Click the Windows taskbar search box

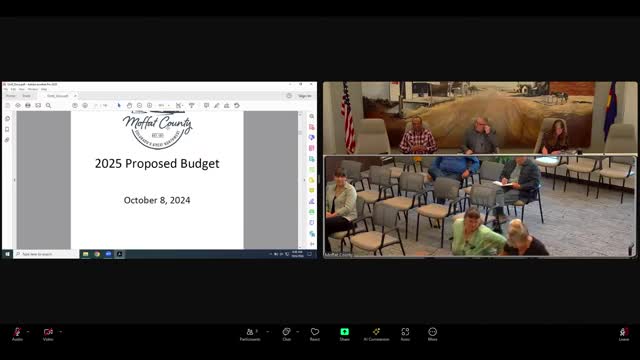[46, 254]
